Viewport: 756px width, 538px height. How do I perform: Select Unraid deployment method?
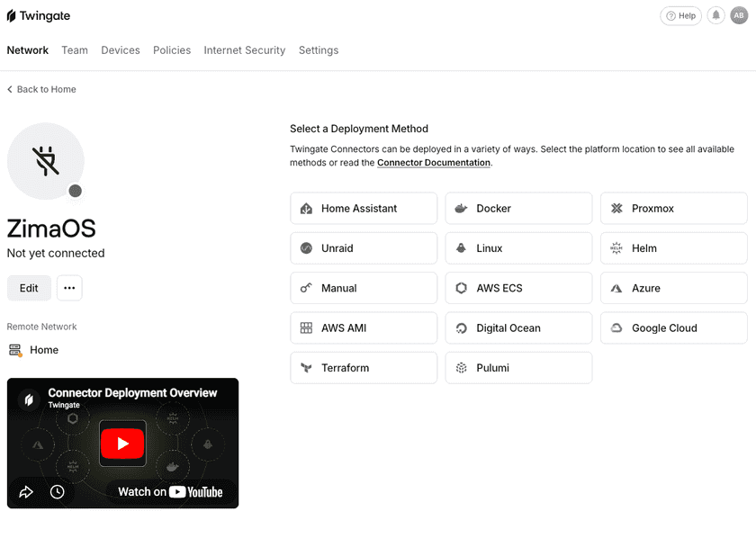[x=364, y=248]
